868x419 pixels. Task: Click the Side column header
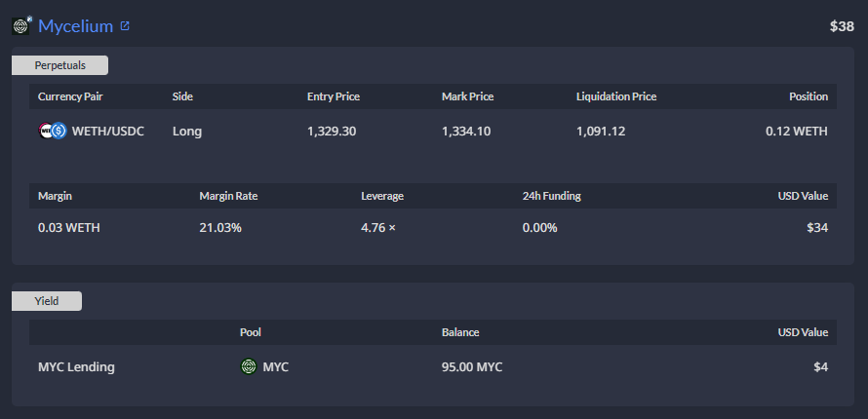(x=182, y=96)
